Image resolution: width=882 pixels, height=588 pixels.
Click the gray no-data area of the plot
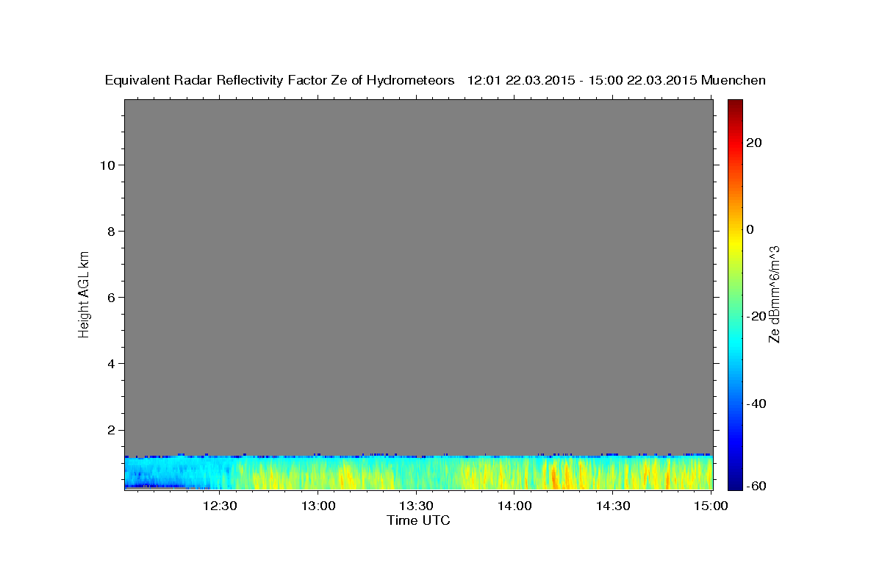418,276
